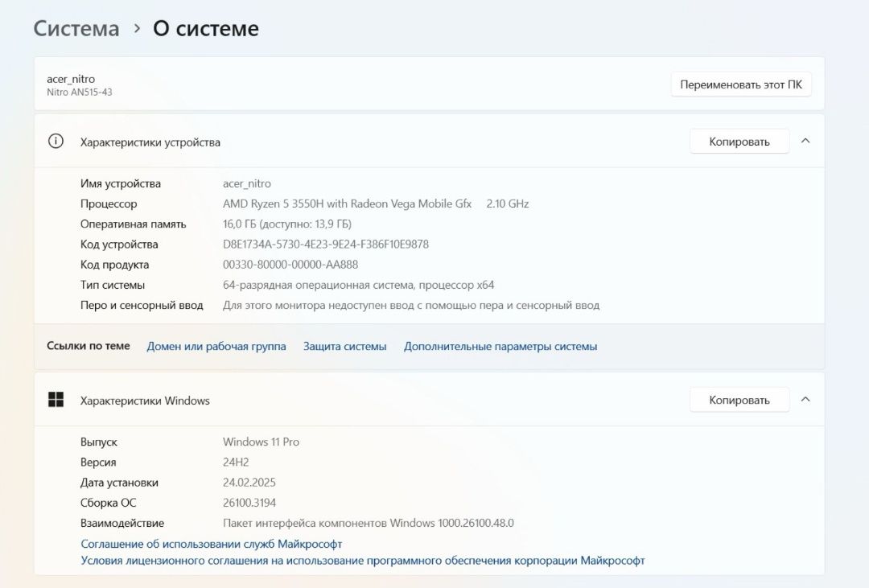This screenshot has height=588, width=869.
Task: Open Дополнительные параметры системы link
Action: pyautogui.click(x=500, y=347)
